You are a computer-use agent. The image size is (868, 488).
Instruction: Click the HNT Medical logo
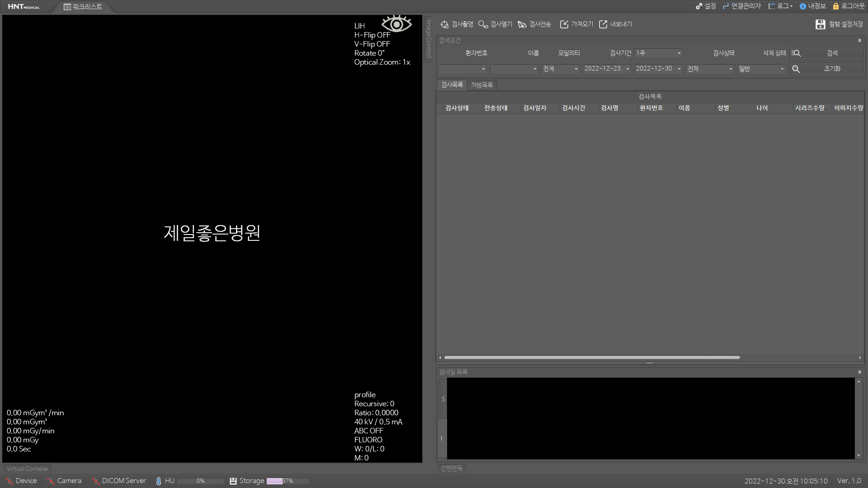24,7
